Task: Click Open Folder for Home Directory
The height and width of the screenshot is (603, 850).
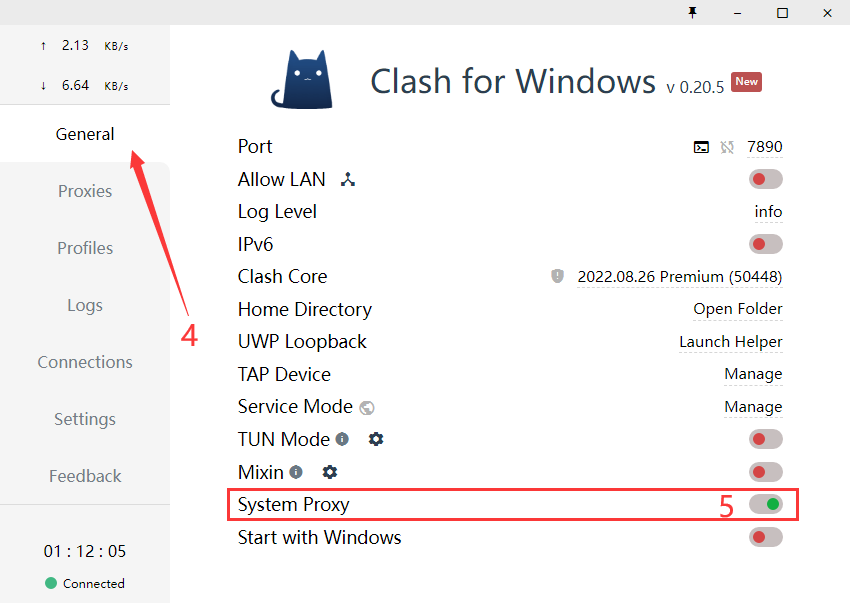Action: click(737, 309)
